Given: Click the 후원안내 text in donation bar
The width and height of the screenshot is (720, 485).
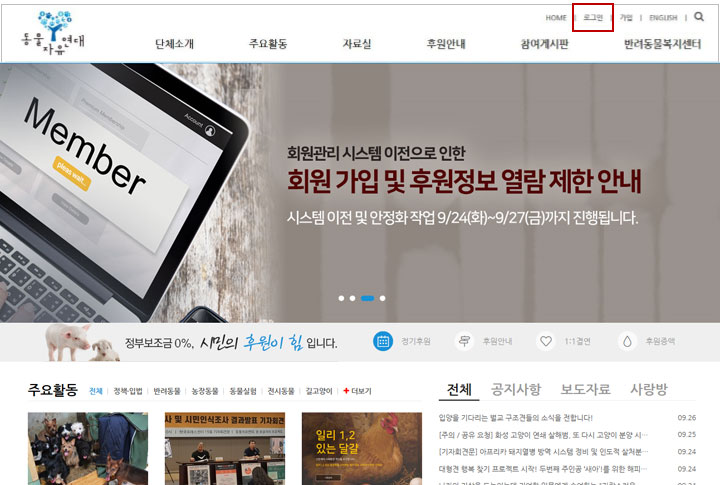Looking at the screenshot, I should point(497,341).
